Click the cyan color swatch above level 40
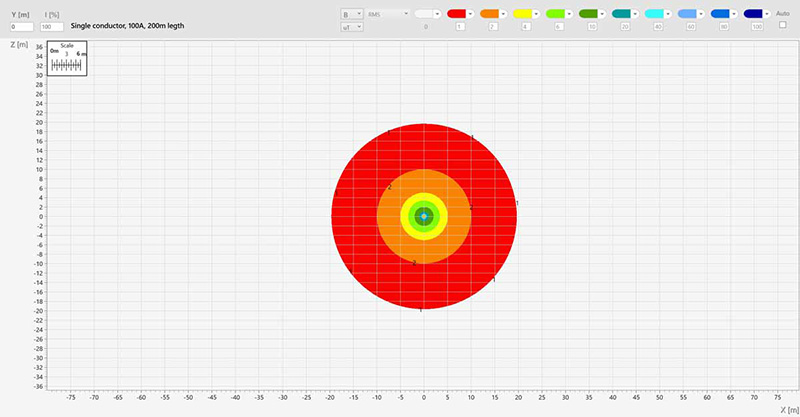The image size is (800, 417). click(x=654, y=14)
